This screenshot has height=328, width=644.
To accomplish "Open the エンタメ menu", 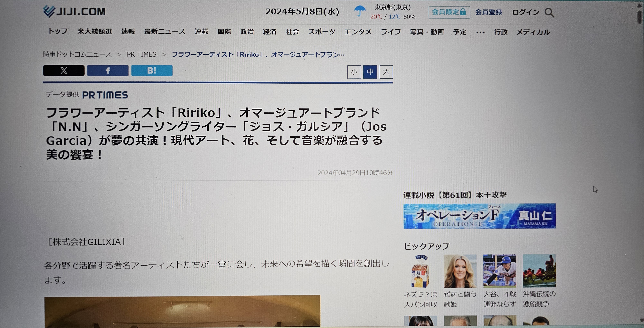I will (x=358, y=32).
